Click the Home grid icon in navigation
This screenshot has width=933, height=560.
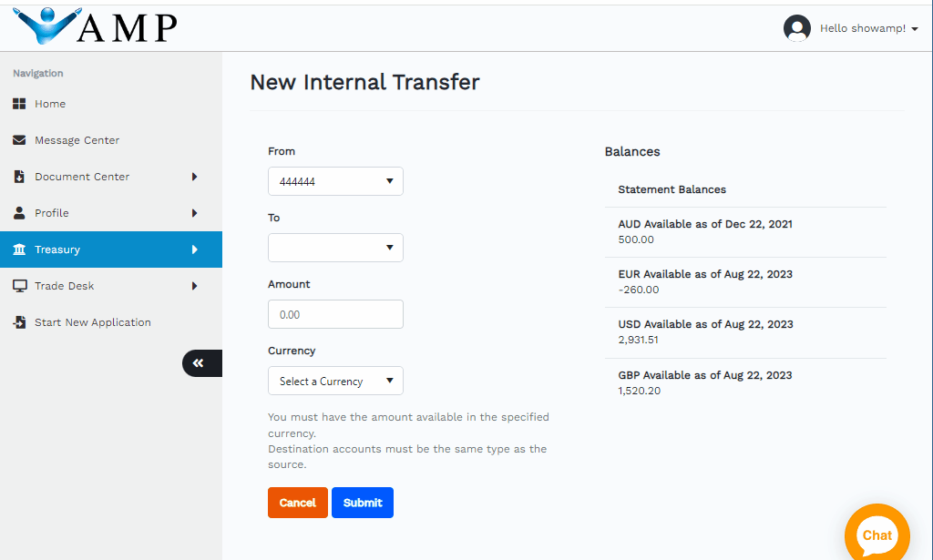pos(19,104)
